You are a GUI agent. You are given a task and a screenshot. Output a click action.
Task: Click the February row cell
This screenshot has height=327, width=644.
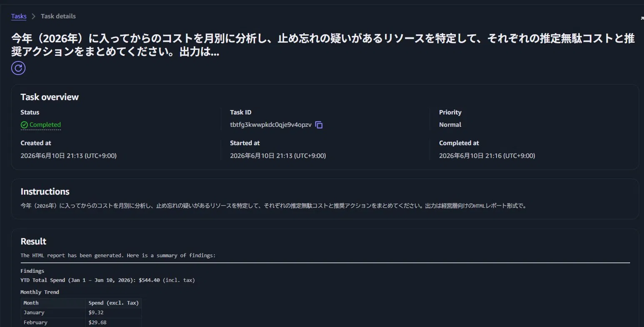click(53, 322)
